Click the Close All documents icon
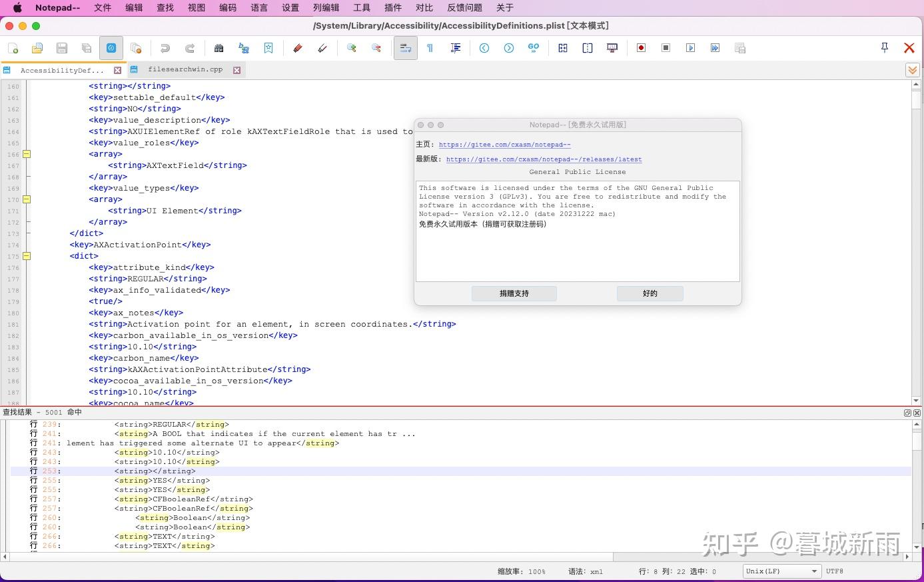The width and height of the screenshot is (924, 582). (x=136, y=48)
